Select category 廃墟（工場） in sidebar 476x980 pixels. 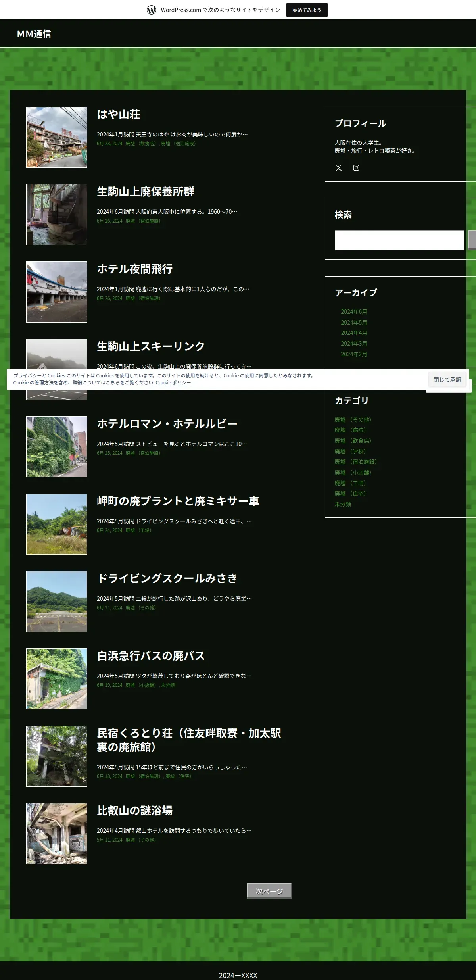(350, 483)
